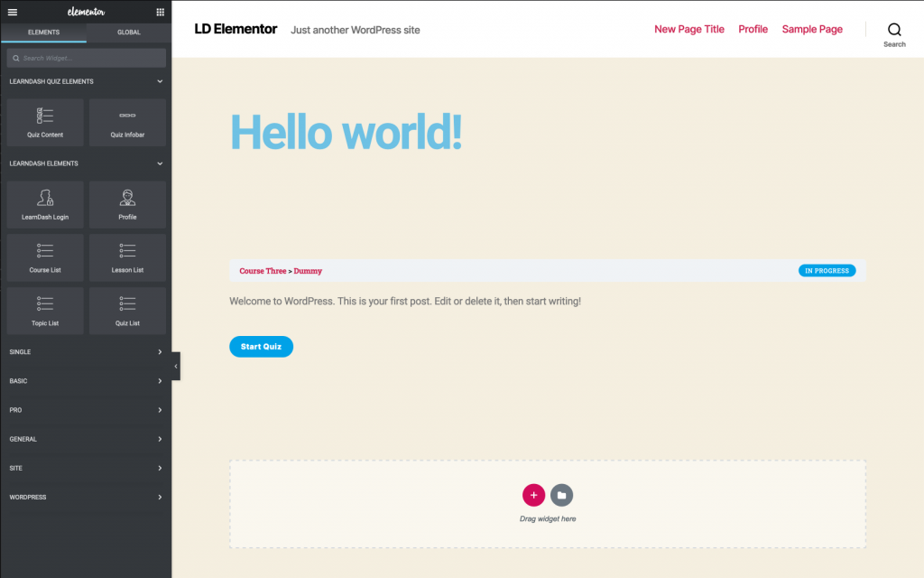Click the pink add new section button
Screen dimensions: 924x578
coord(533,495)
